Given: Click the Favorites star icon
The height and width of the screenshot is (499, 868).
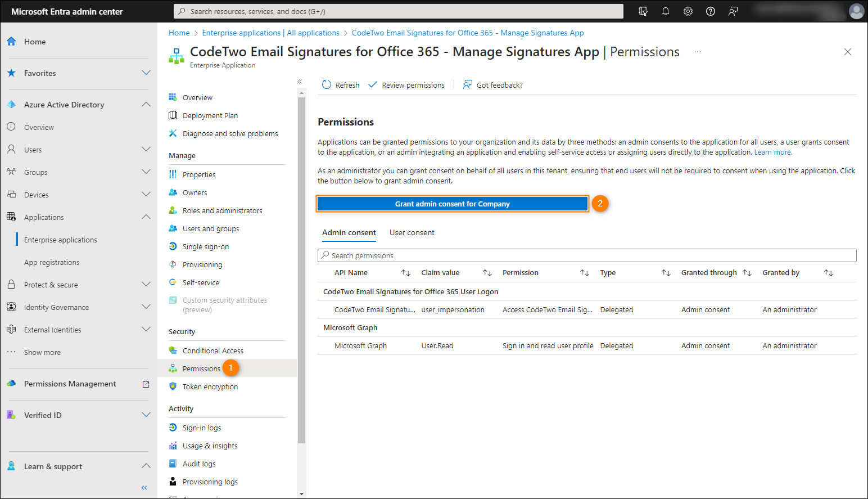Looking at the screenshot, I should [11, 73].
